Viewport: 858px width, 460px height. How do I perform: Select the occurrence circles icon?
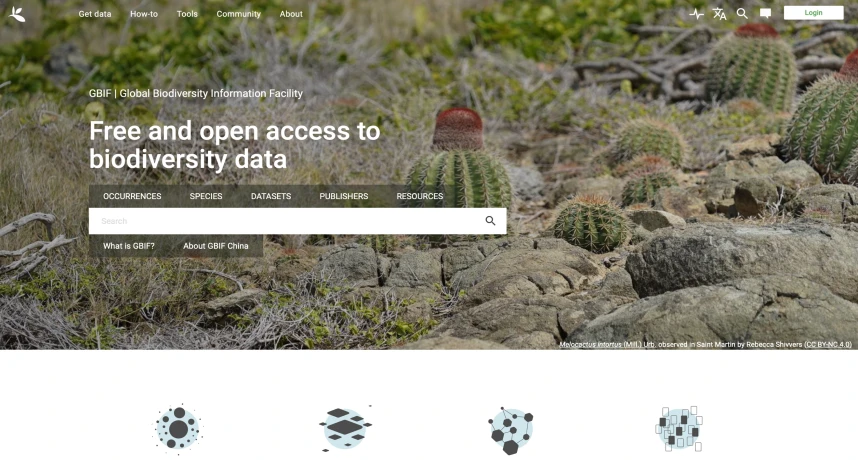pyautogui.click(x=178, y=429)
